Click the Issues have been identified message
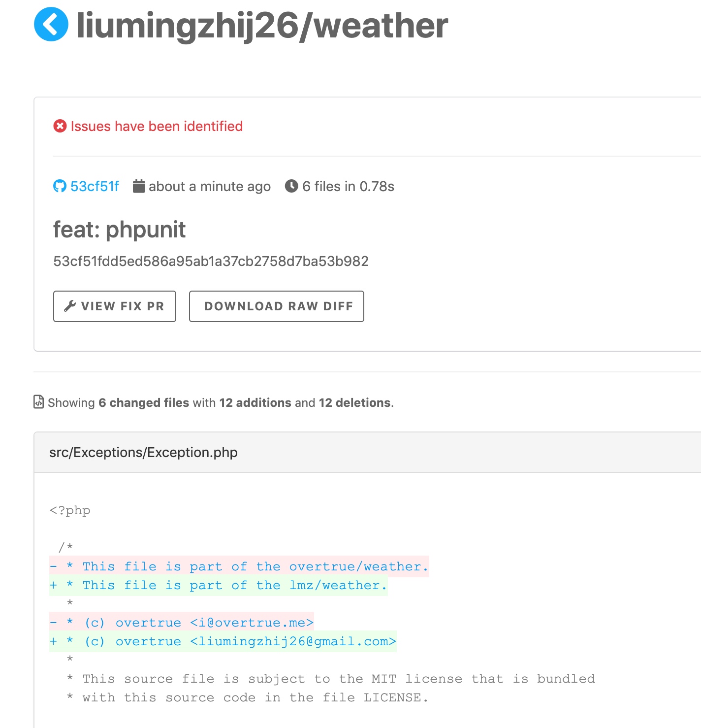The height and width of the screenshot is (728, 701). click(x=157, y=126)
